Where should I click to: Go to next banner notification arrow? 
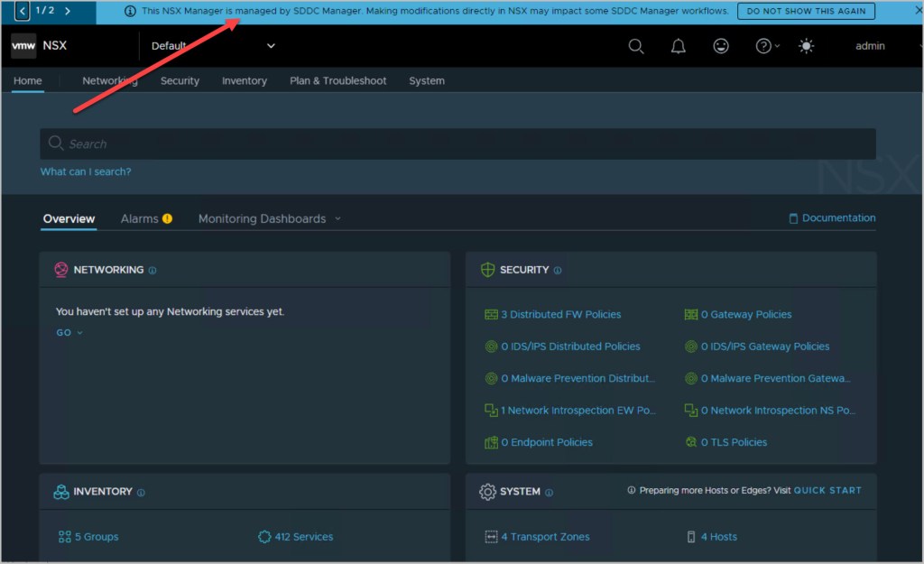(x=68, y=11)
